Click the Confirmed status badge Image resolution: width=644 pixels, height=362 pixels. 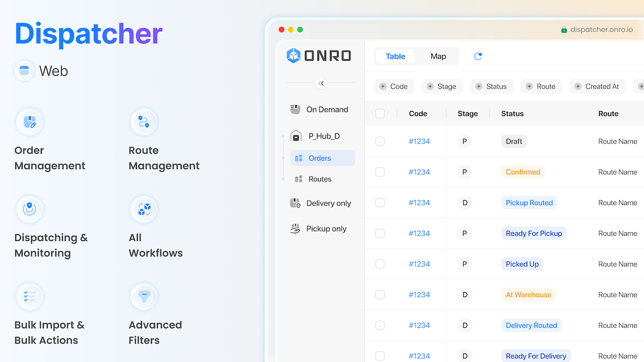tap(523, 172)
